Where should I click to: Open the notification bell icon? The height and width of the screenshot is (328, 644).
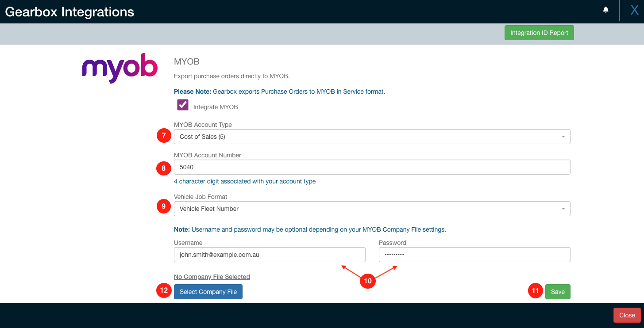(605, 10)
